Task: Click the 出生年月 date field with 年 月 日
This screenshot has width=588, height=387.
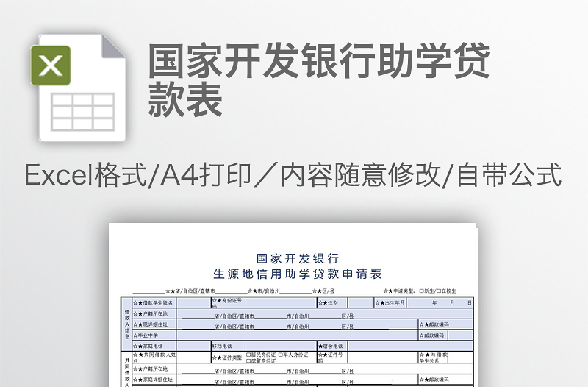Action: pyautogui.click(x=440, y=302)
